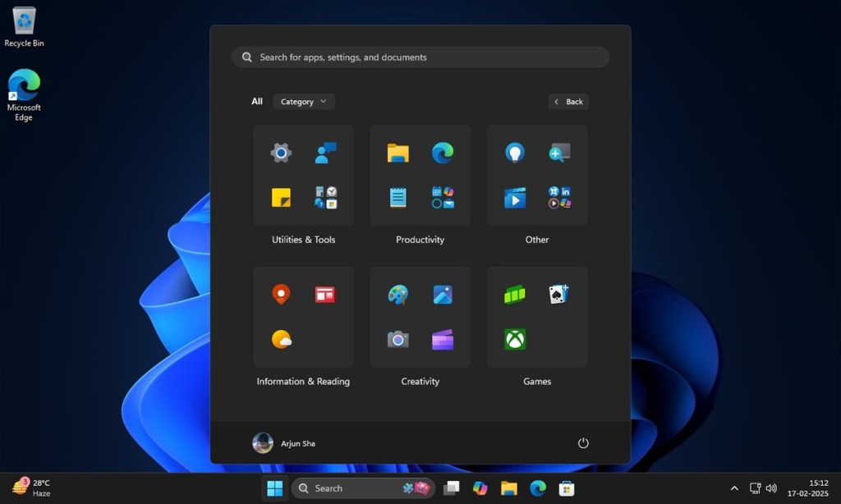Click the taskbar Search box
This screenshot has width=841, height=504.
[363, 488]
